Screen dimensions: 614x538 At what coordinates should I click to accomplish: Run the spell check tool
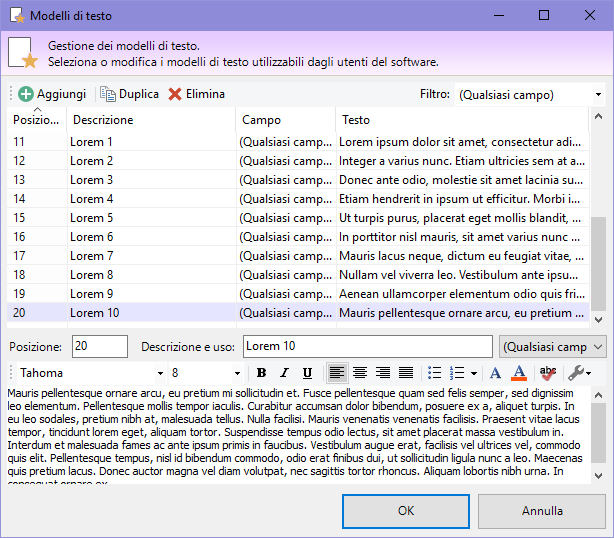[x=548, y=373]
